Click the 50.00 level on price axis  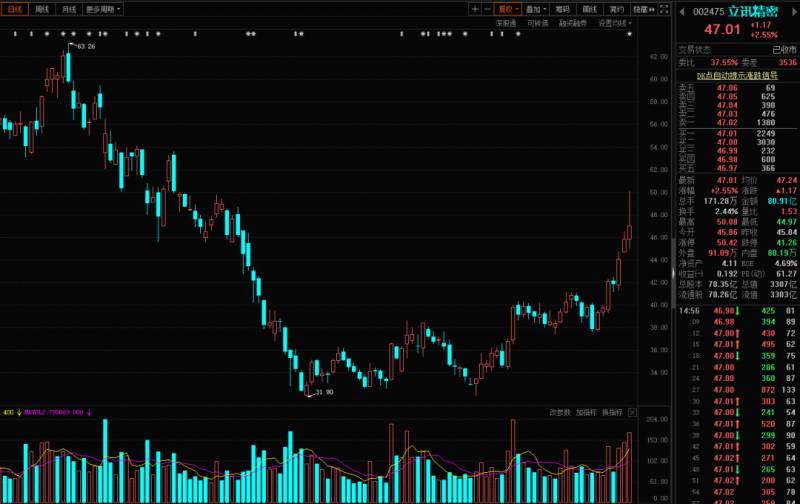[659, 192]
